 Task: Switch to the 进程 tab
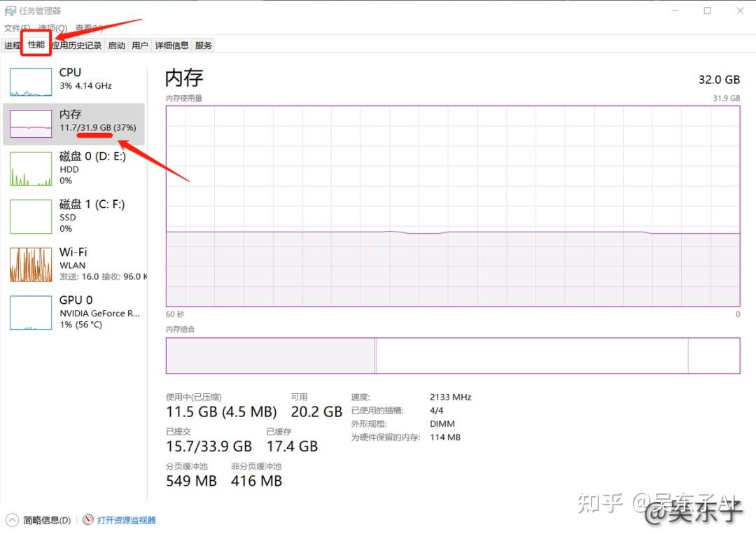tap(12, 45)
